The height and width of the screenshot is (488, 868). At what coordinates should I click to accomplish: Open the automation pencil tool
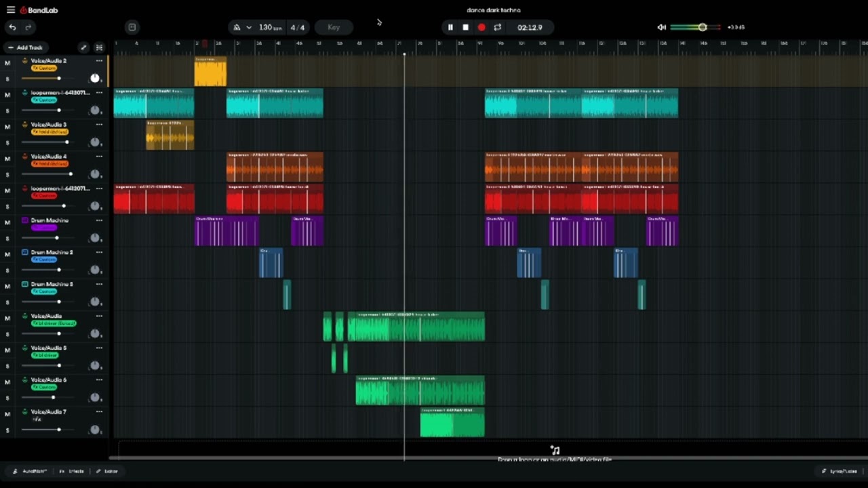tap(83, 47)
